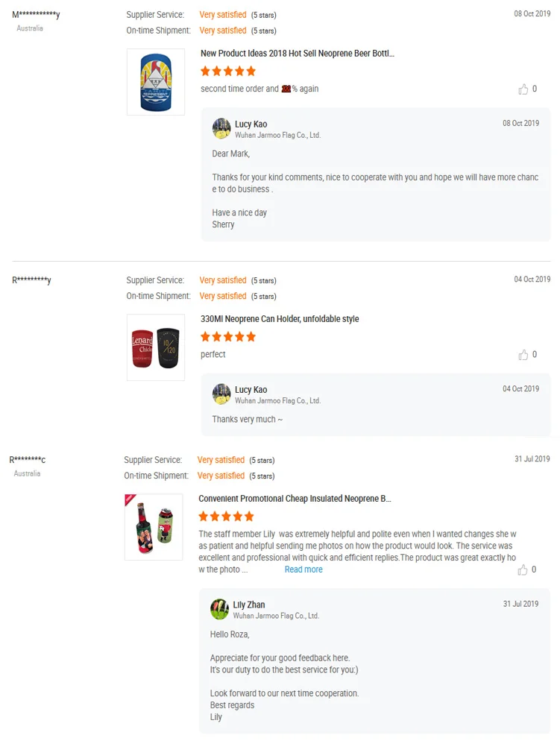
Task: Click reviewer name M***********y
Action: [36, 15]
